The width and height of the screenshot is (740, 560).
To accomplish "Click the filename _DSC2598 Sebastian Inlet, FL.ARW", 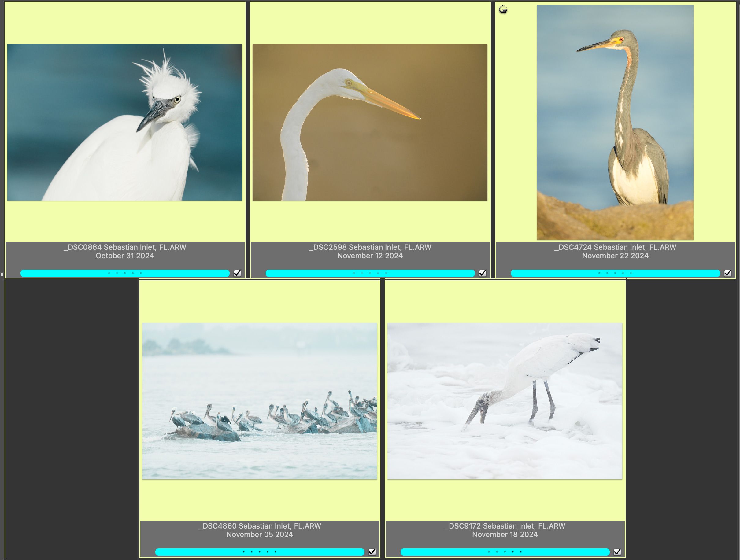I will pos(370,247).
